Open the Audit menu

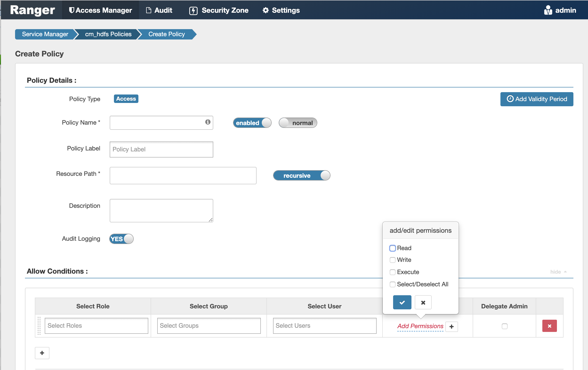click(159, 10)
